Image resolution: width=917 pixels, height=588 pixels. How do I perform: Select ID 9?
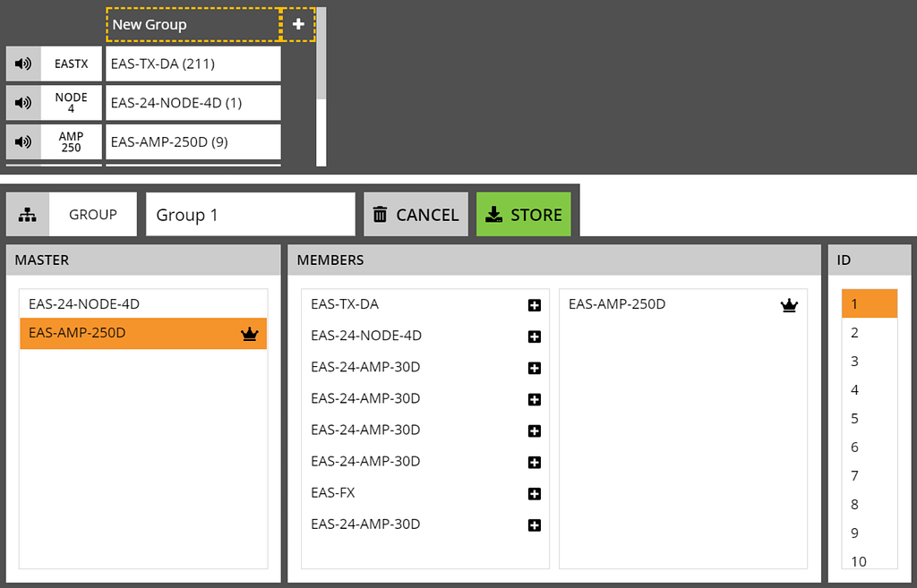point(870,533)
